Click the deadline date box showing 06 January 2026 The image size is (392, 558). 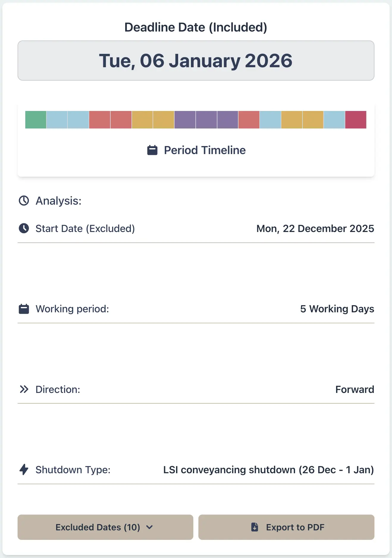[196, 61]
